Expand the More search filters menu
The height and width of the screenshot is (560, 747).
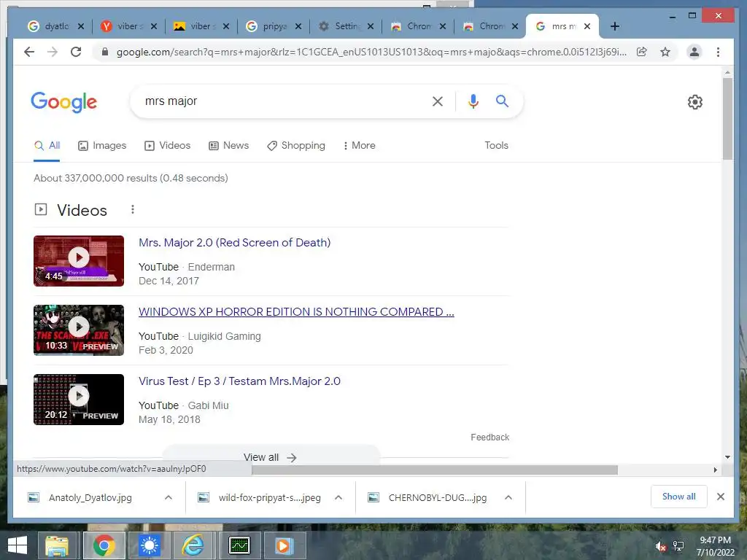(359, 145)
